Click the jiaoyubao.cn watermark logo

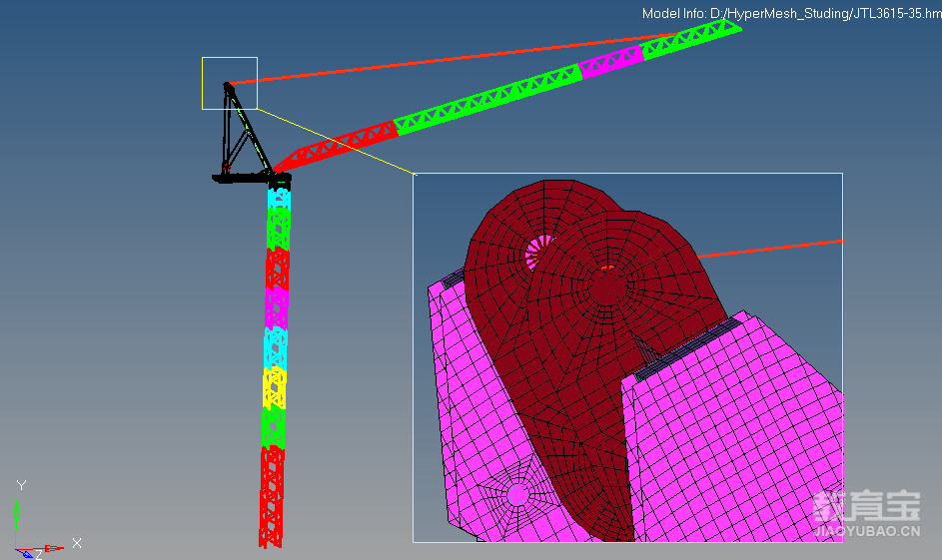[x=866, y=514]
